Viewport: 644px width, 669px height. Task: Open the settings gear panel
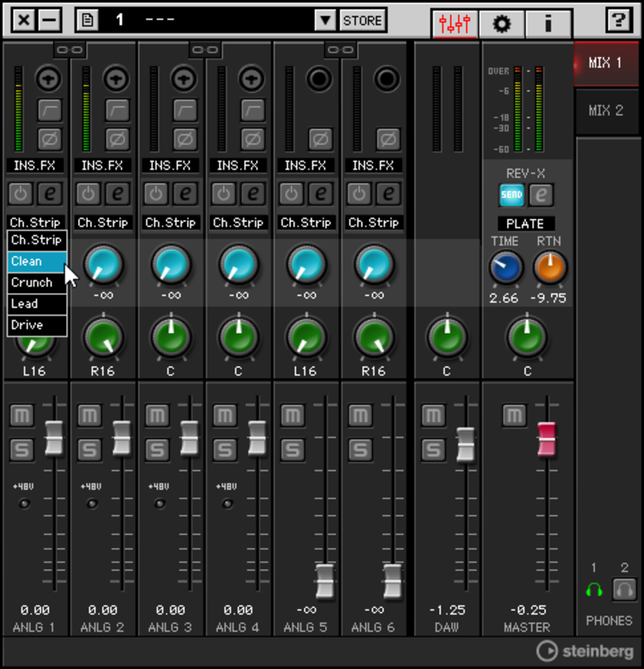[x=502, y=23]
